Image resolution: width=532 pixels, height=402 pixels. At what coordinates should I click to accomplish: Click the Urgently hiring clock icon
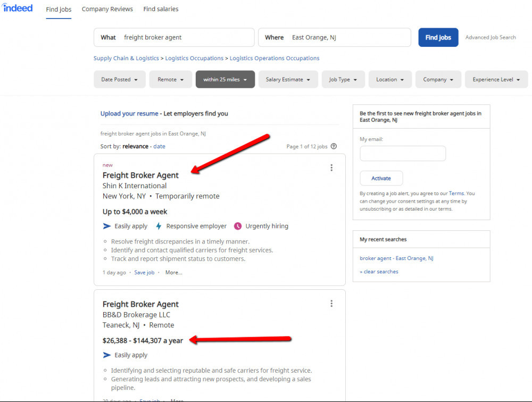click(238, 226)
